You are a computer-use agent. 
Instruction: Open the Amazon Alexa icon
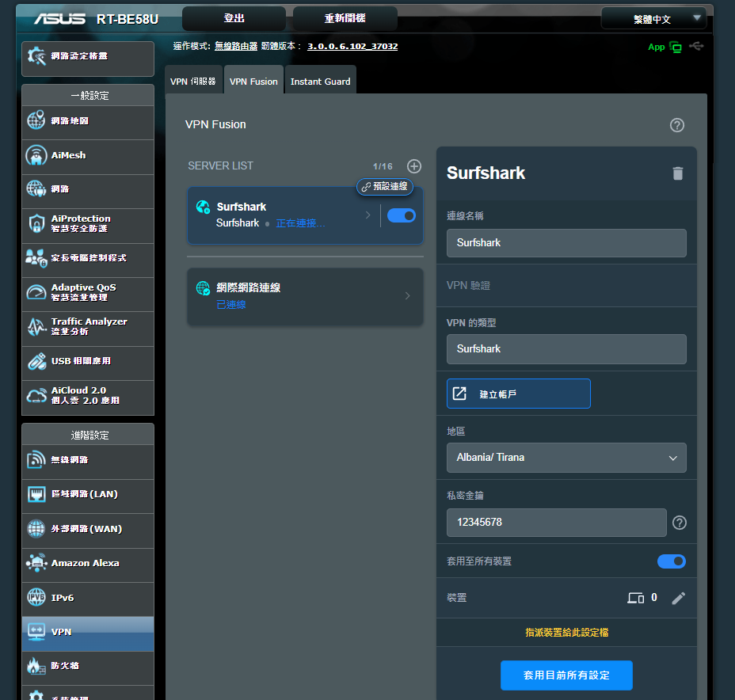pyautogui.click(x=36, y=563)
